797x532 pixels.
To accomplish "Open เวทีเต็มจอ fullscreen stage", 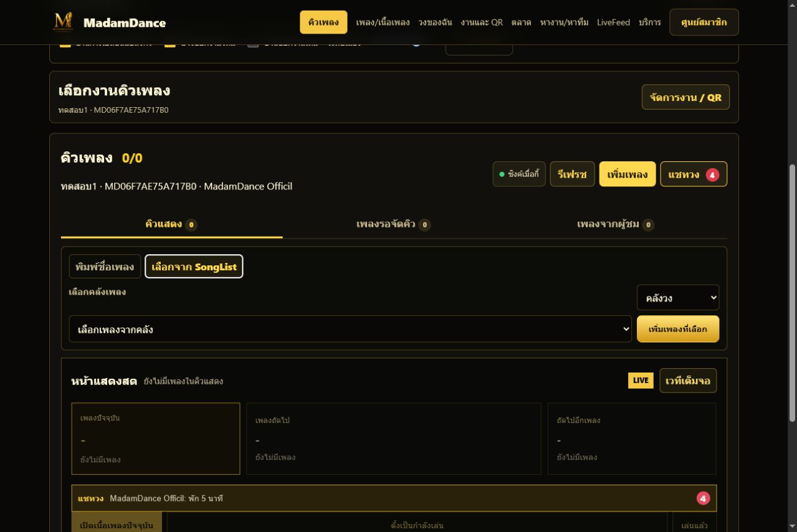I will pos(688,381).
